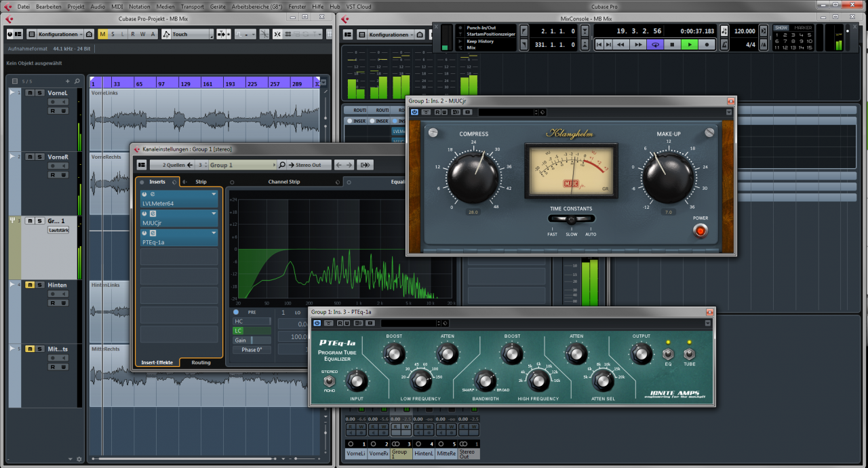The height and width of the screenshot is (468, 868).
Task: Unmute the Hinten track
Action: pos(30,285)
